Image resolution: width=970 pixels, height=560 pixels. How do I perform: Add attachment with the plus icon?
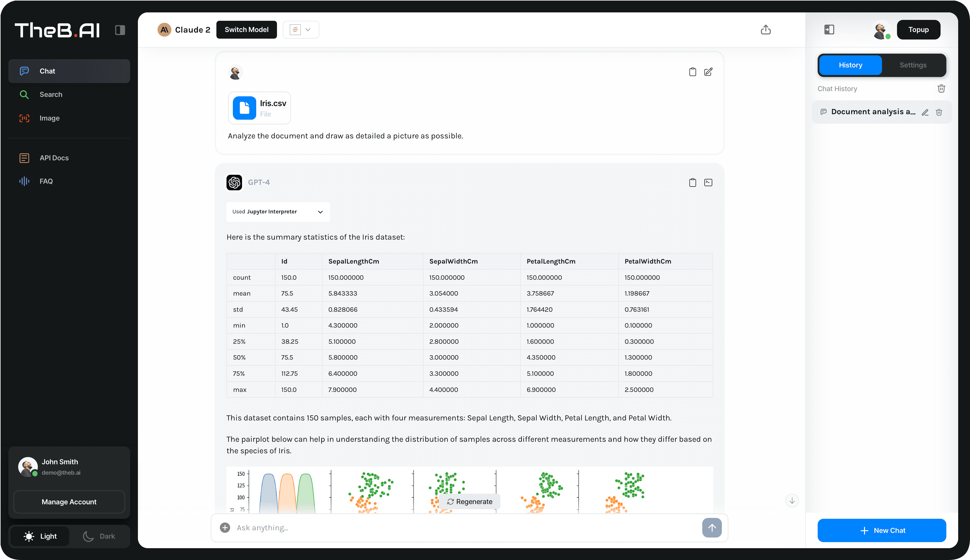click(225, 528)
